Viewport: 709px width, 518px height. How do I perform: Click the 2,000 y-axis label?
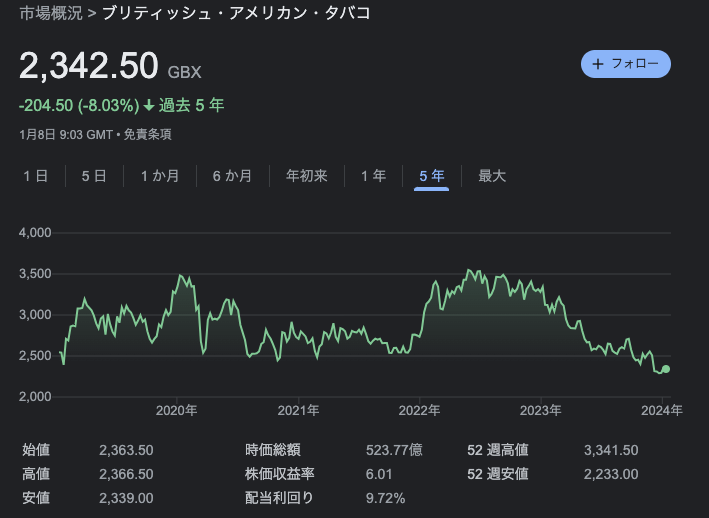click(x=35, y=397)
